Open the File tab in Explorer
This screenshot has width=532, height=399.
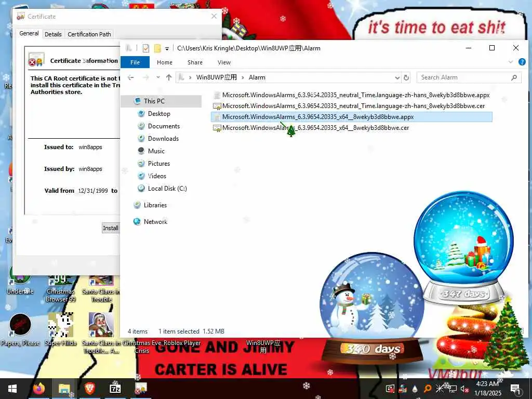click(135, 62)
